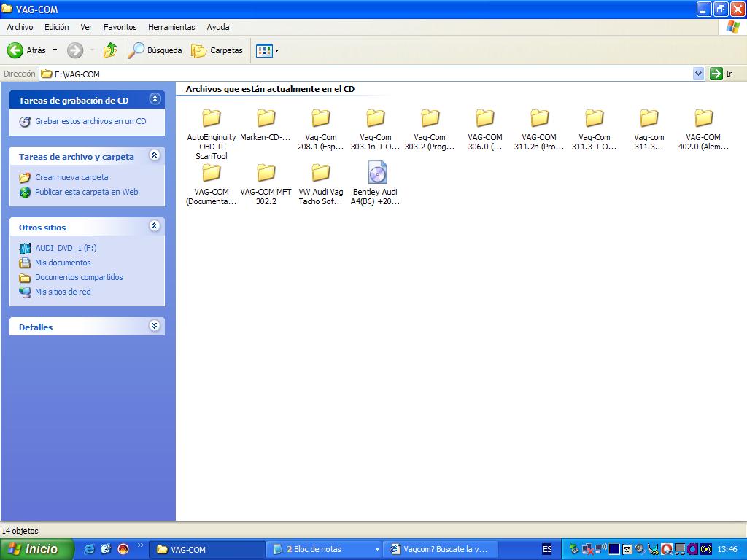The image size is (747, 560).
Task: Click the 13:46 system clock
Action: [x=727, y=549]
